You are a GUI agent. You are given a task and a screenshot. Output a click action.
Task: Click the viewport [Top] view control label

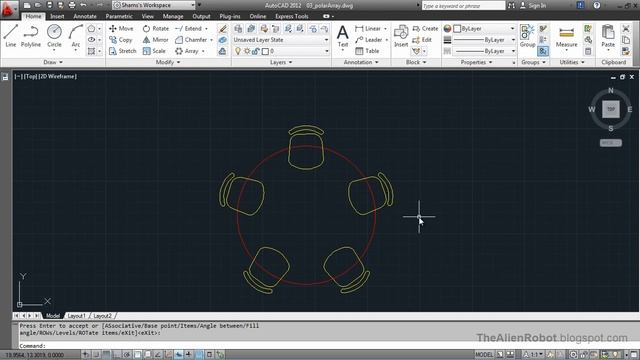point(30,76)
